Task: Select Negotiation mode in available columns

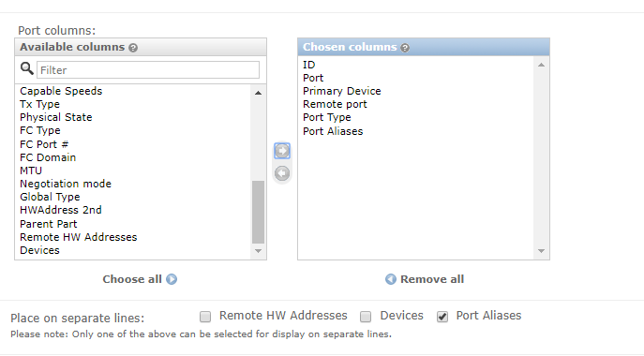Action: coord(66,184)
